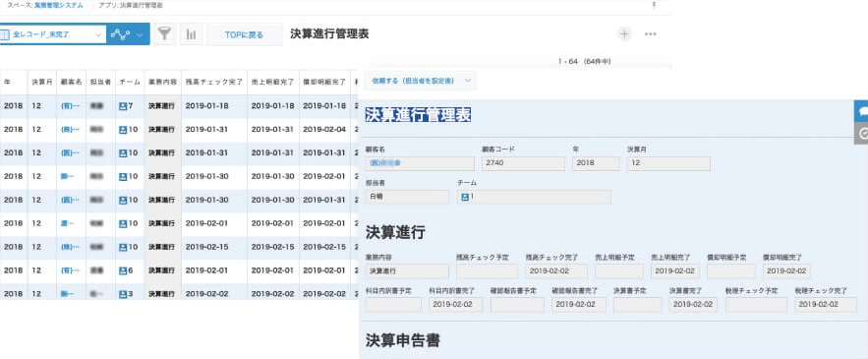Click the 決算月 field showing 12

pyautogui.click(x=668, y=163)
